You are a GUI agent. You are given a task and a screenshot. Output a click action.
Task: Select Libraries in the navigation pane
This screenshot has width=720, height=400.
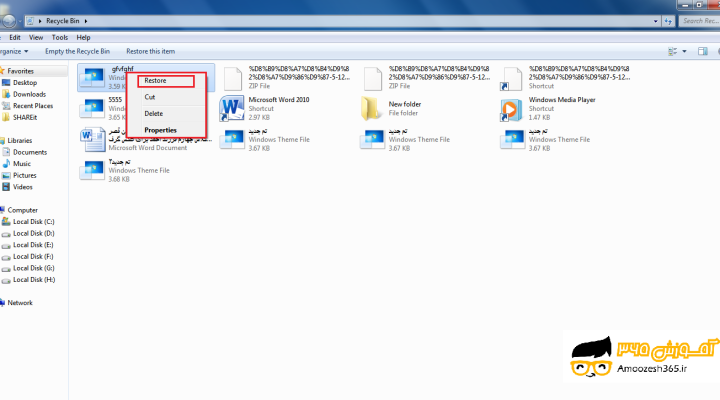[x=19, y=141]
